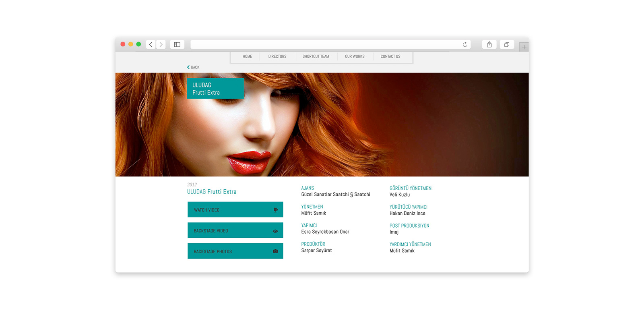Click Esra Seyrekbasan Onar text
The image size is (644, 311).
tap(325, 232)
